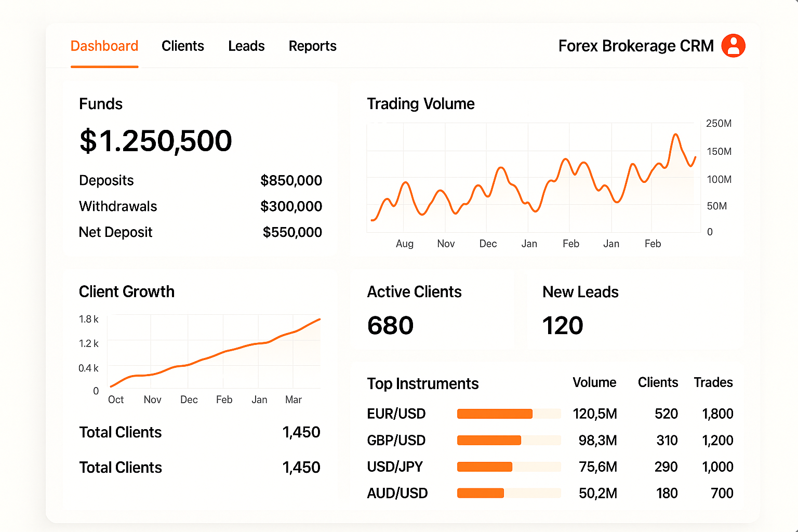Open the Active Clients card showing 680
The image size is (798, 532).
point(431,310)
